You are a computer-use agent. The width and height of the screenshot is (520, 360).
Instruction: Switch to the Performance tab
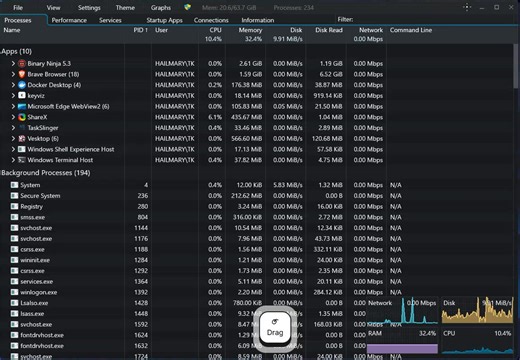[69, 20]
